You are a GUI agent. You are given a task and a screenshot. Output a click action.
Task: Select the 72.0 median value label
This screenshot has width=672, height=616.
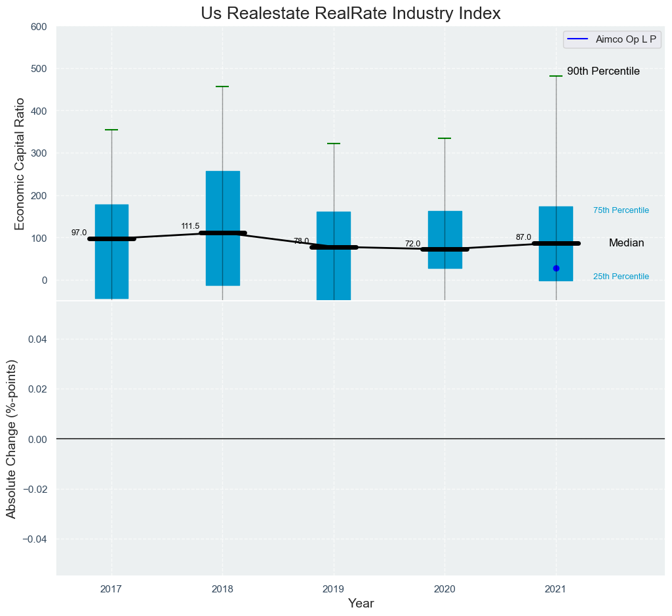(412, 244)
